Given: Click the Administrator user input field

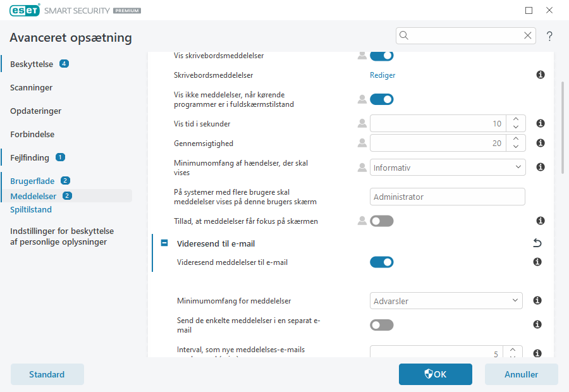Looking at the screenshot, I should (448, 197).
